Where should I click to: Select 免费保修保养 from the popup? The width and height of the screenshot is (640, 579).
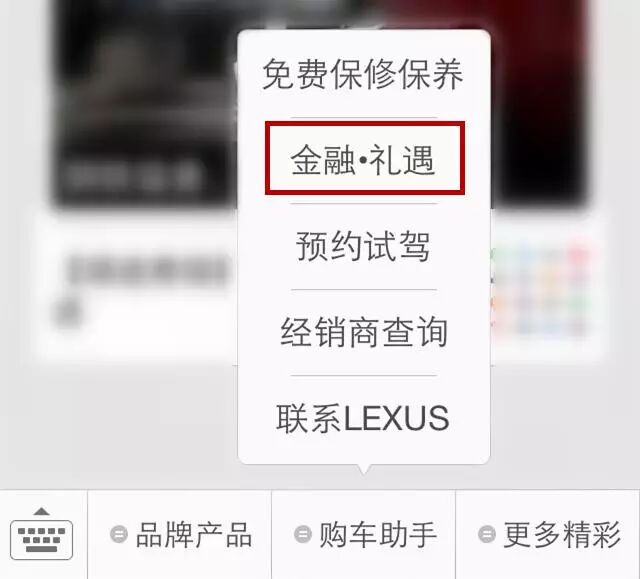(363, 74)
